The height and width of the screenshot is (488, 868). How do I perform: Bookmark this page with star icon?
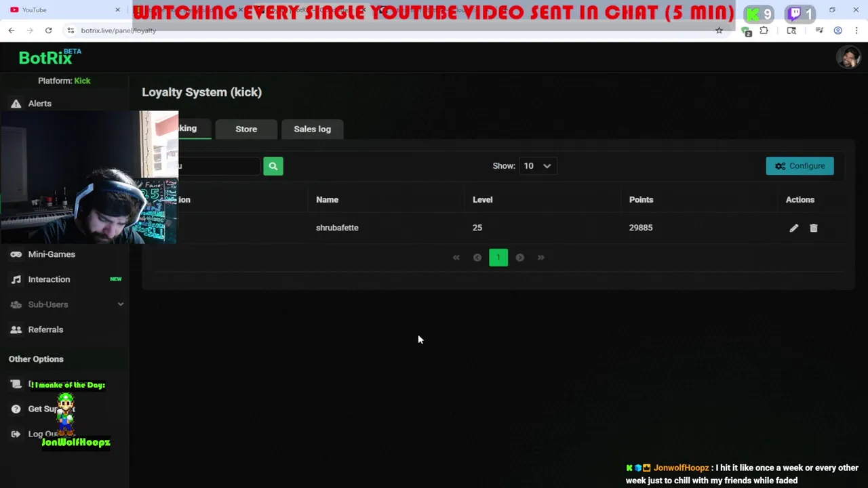tap(719, 30)
